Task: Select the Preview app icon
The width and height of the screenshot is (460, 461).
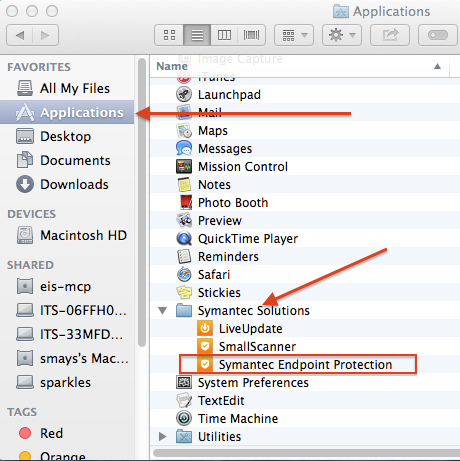Action: click(184, 220)
